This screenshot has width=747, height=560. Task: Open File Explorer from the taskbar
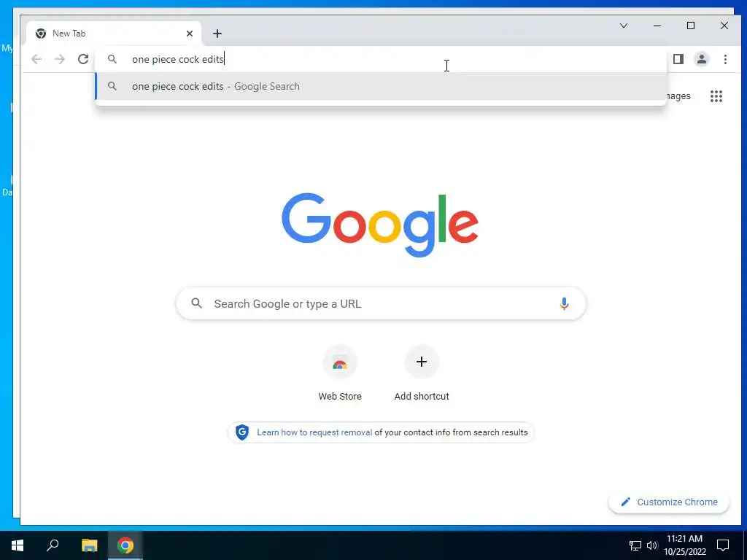point(89,545)
